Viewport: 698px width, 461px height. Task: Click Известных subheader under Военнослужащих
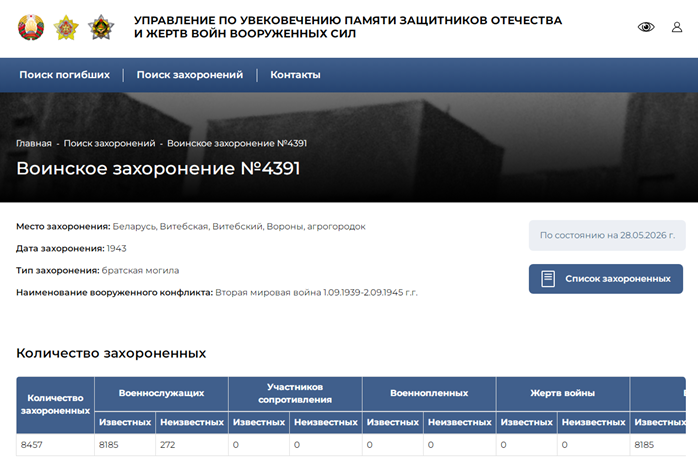tap(125, 422)
